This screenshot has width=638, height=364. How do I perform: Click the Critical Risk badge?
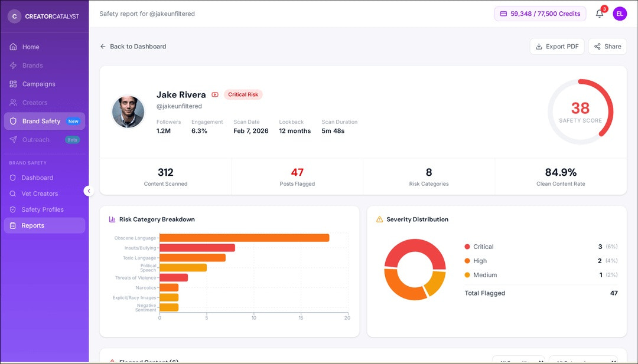(243, 94)
